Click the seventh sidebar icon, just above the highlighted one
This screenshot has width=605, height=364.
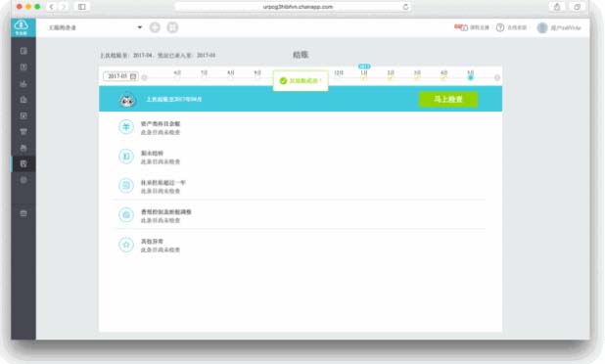pyautogui.click(x=23, y=148)
